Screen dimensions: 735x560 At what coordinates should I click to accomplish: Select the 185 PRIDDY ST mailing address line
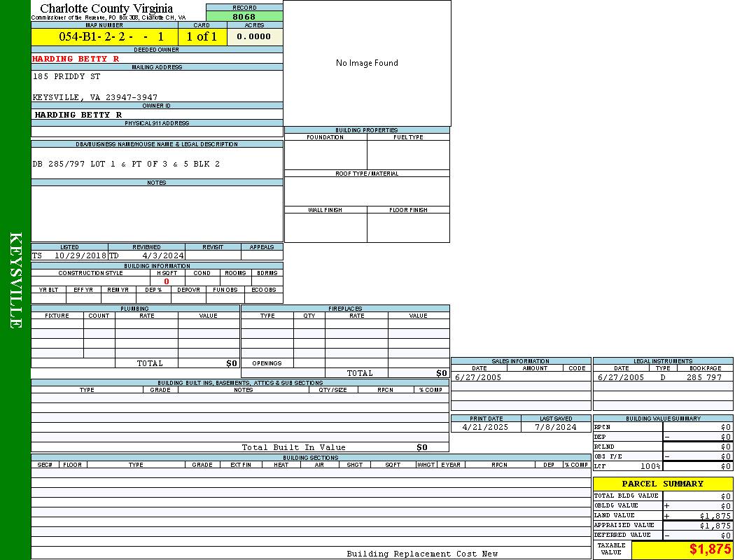coord(66,76)
